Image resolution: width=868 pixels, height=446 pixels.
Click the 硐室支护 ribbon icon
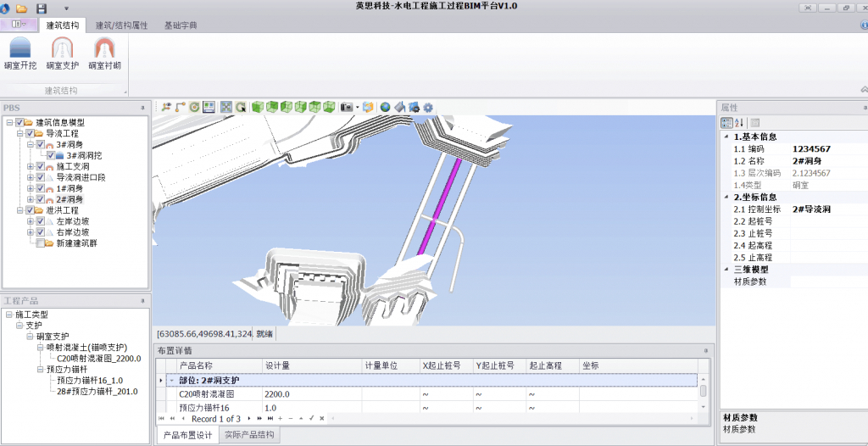click(62, 53)
